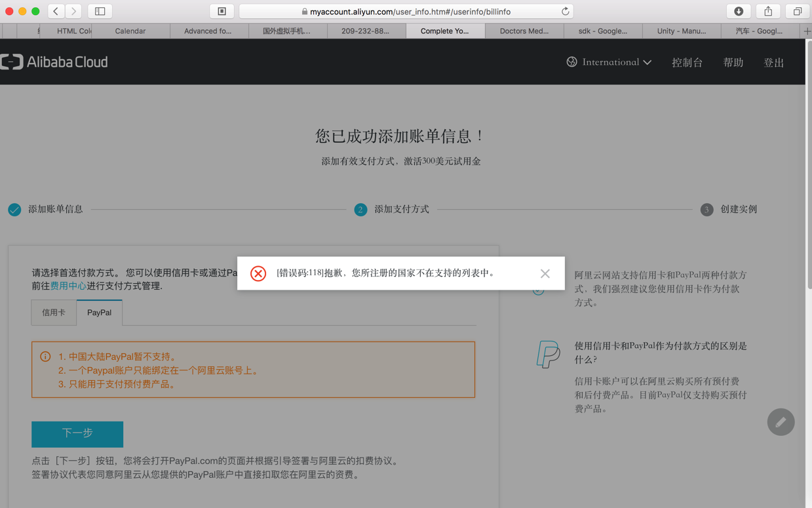812x508 pixels.
Task: Toggle the Safari sidebar button
Action: pyautogui.click(x=100, y=11)
